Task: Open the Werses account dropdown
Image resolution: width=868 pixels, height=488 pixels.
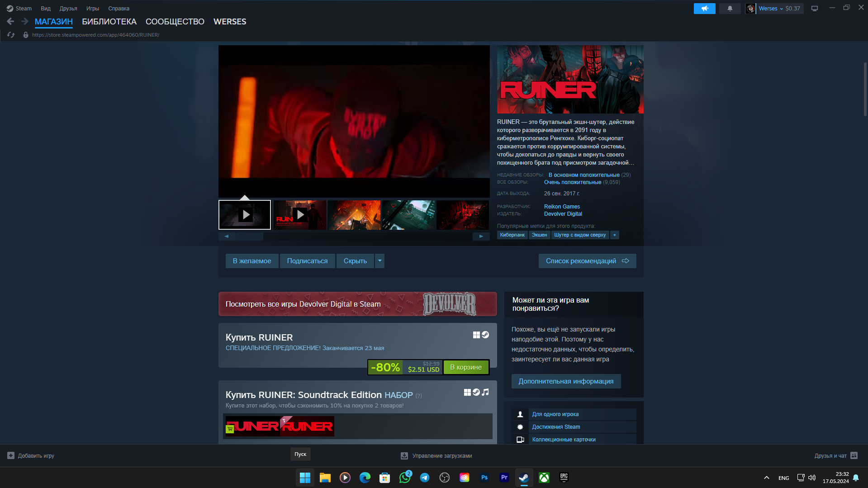Action: tap(774, 9)
